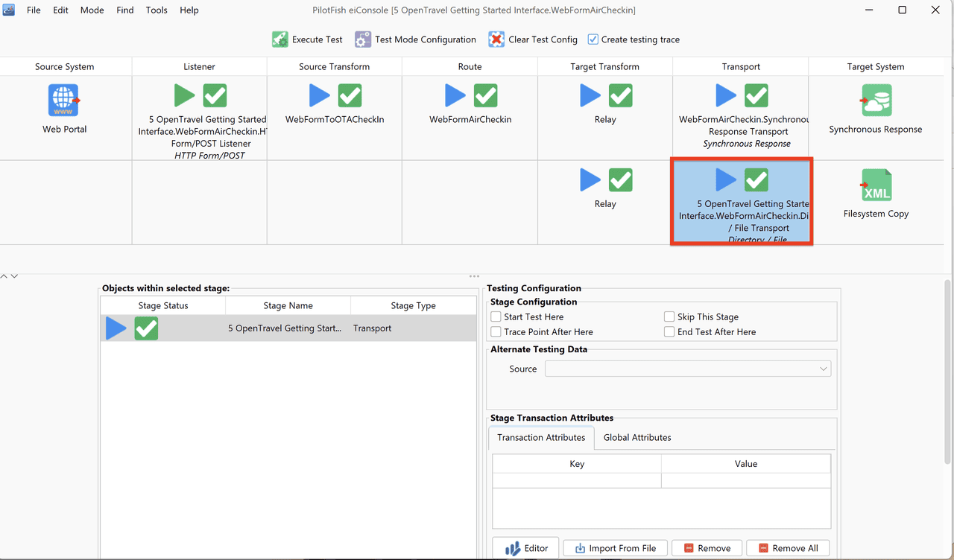
Task: Click the Synchronous Response target system icon
Action: click(x=876, y=100)
